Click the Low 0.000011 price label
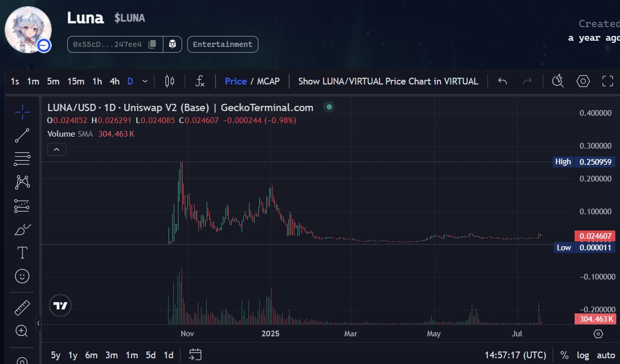 point(585,247)
